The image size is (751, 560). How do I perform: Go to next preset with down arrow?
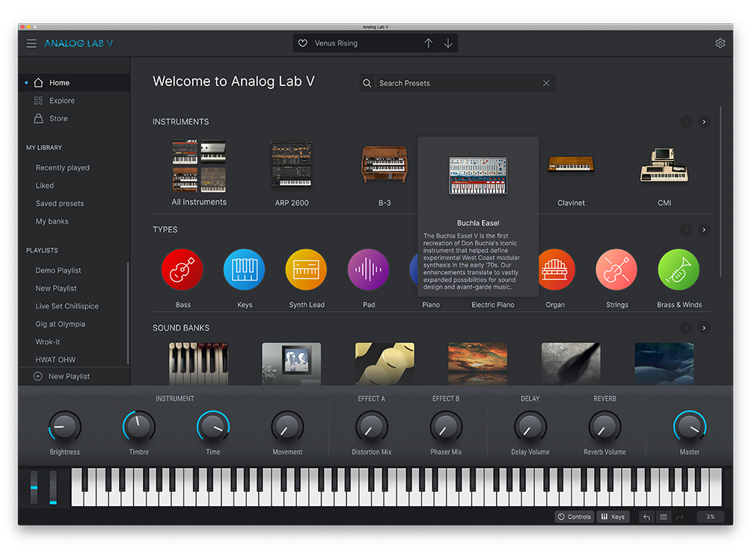pos(448,43)
